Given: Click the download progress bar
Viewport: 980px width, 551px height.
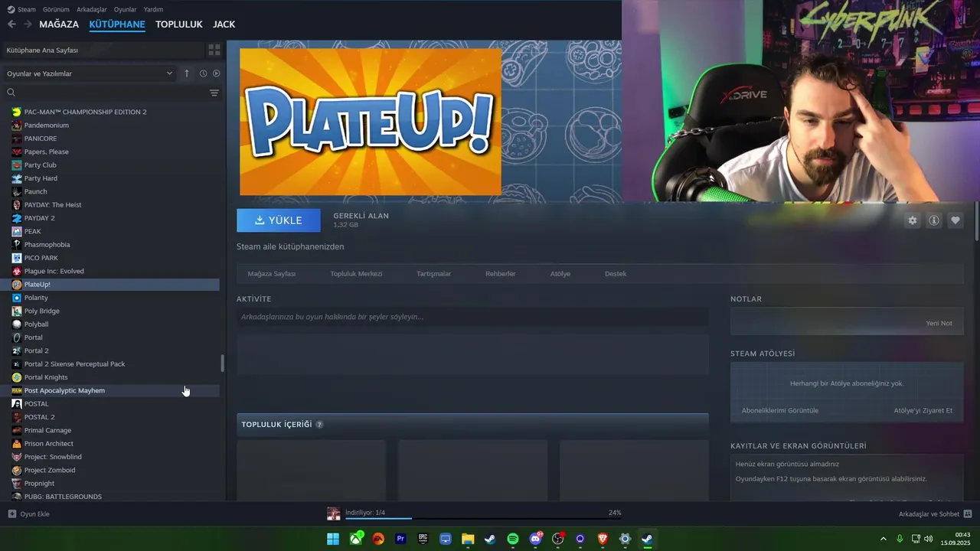Looking at the screenshot, I should point(483,519).
